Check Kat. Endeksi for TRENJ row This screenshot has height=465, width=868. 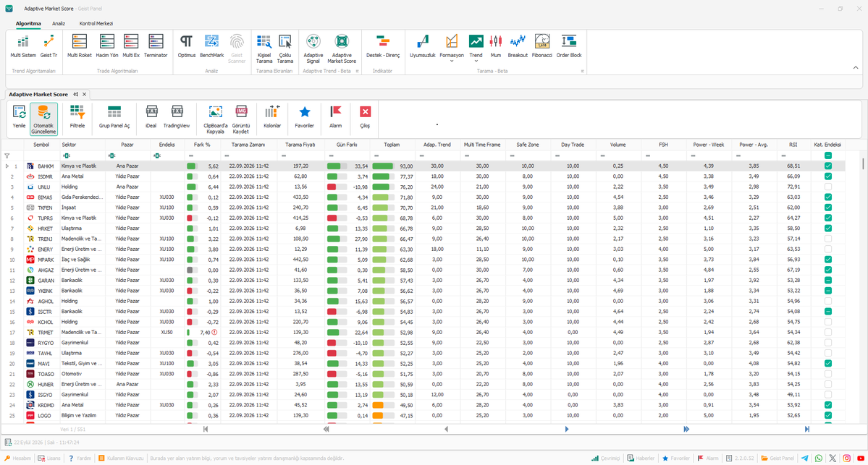pyautogui.click(x=828, y=239)
